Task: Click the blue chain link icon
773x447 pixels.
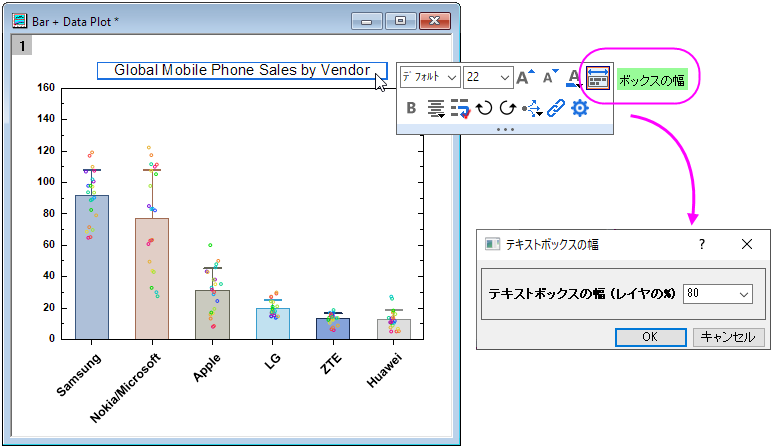Action: pyautogui.click(x=556, y=108)
